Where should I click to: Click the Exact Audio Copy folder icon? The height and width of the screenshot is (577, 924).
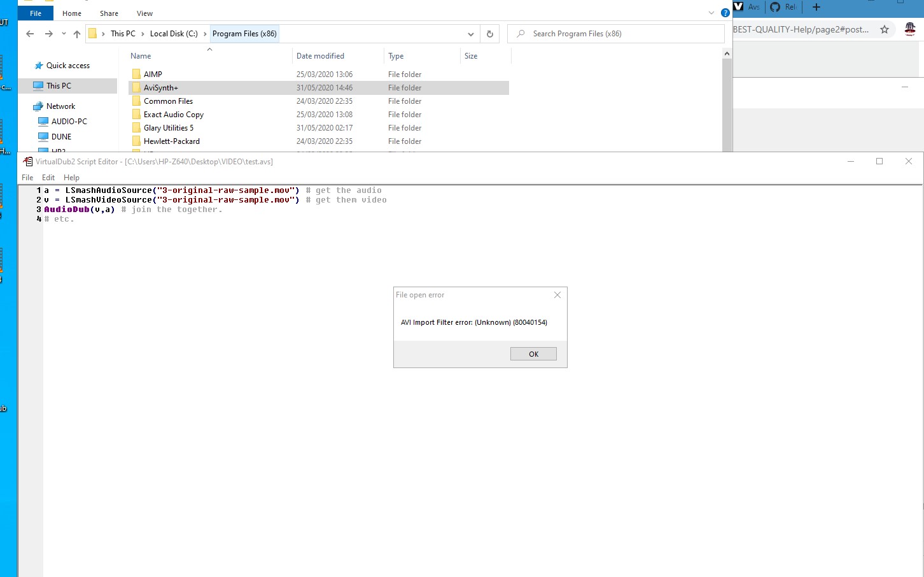[136, 115]
